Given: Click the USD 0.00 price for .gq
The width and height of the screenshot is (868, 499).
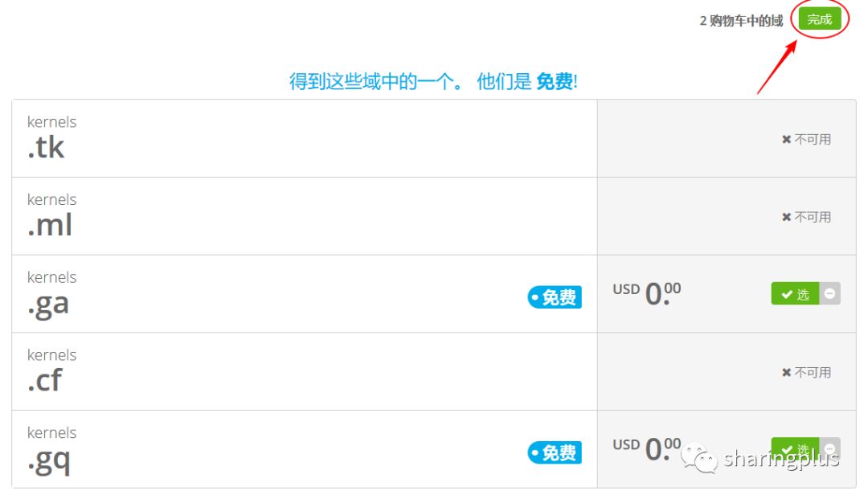Looking at the screenshot, I should point(647,448).
